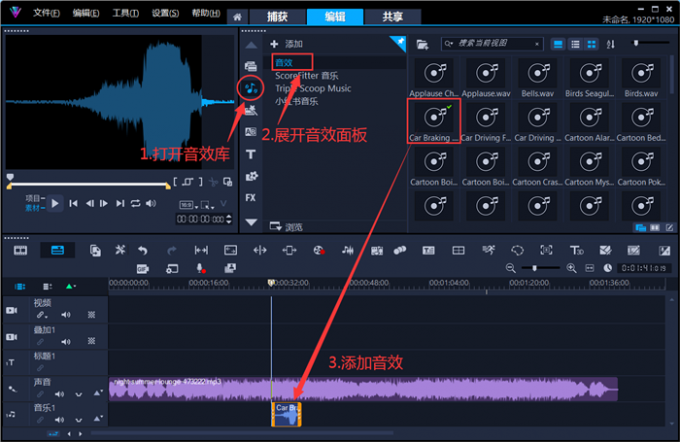
Task: Click the 浏览 browse button
Action: [x=286, y=227]
